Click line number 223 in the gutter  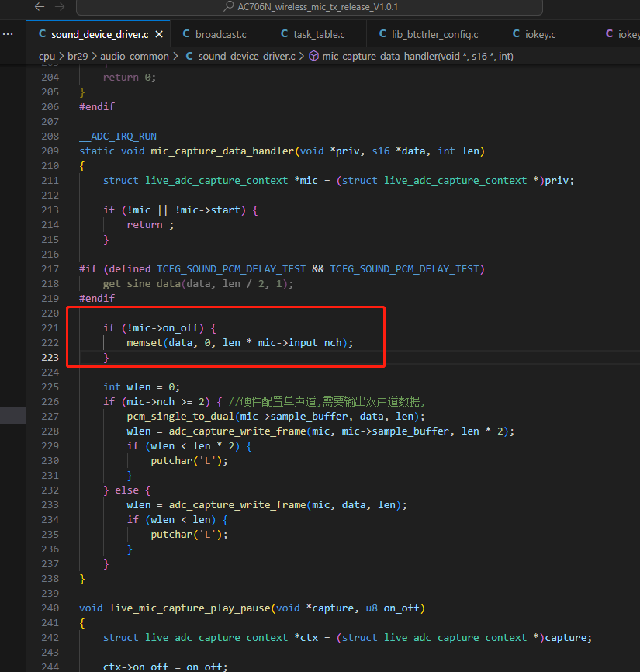50,358
